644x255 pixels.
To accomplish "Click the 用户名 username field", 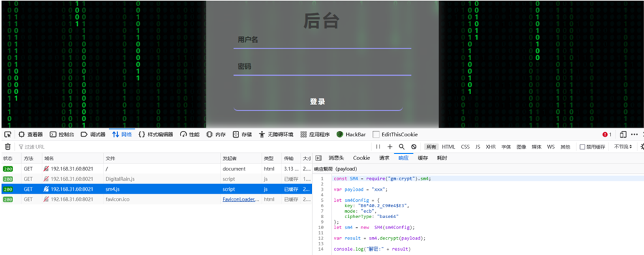I will [x=322, y=40].
